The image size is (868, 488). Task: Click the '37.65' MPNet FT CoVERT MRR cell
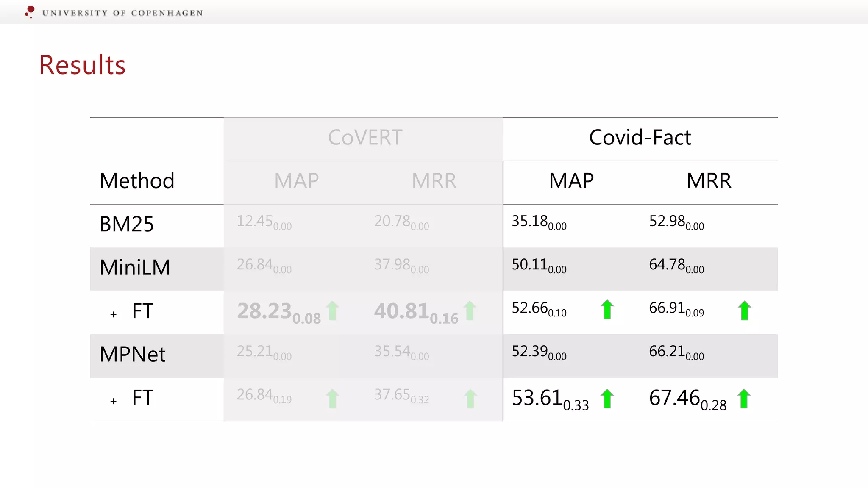coord(401,396)
